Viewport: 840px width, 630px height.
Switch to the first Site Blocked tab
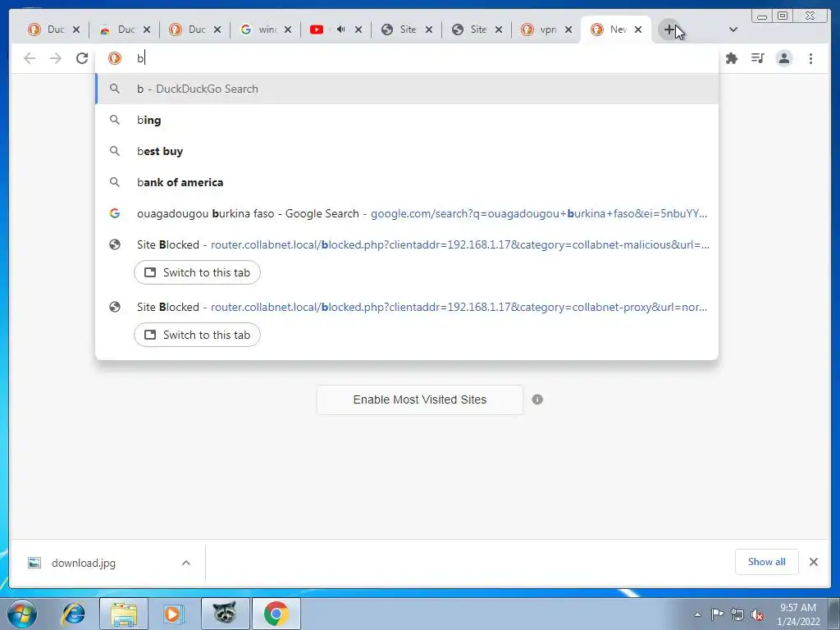tap(400, 30)
